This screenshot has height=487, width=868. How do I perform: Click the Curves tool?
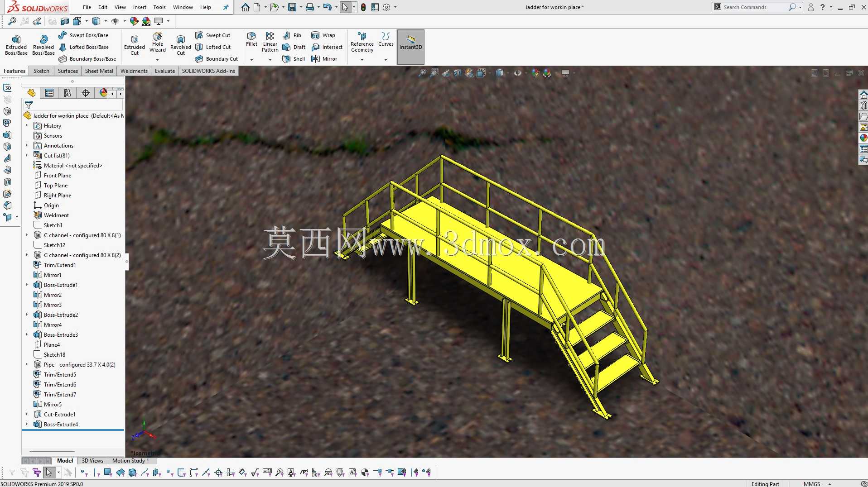[x=386, y=39]
